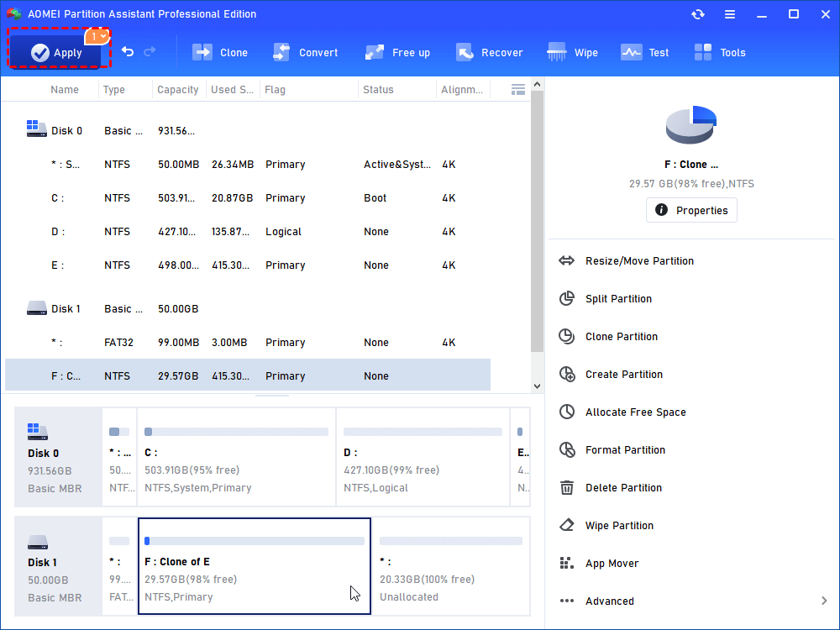This screenshot has width=840, height=630.
Task: Select the Disk 0 row in list
Action: point(248,131)
